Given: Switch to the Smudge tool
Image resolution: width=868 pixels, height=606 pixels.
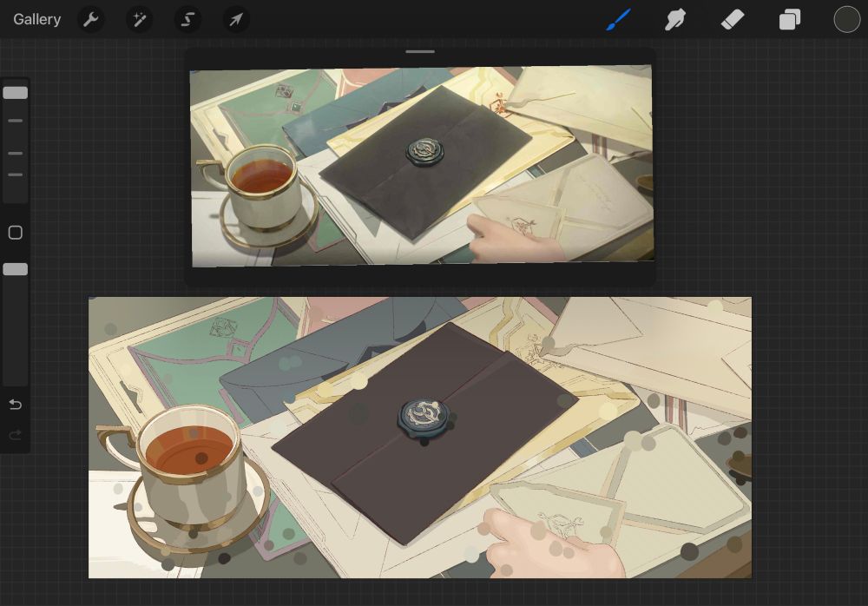Looking at the screenshot, I should tap(674, 19).
